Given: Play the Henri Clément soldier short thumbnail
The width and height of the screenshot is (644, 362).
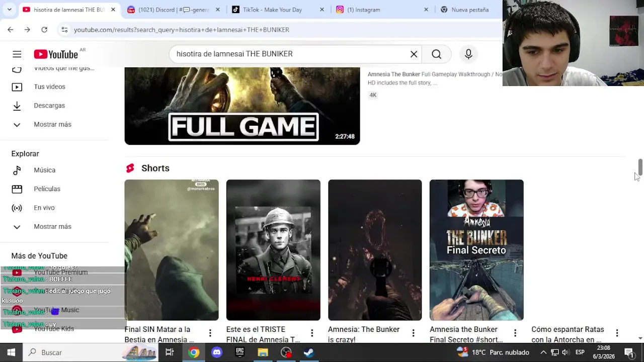Looking at the screenshot, I should [x=273, y=250].
